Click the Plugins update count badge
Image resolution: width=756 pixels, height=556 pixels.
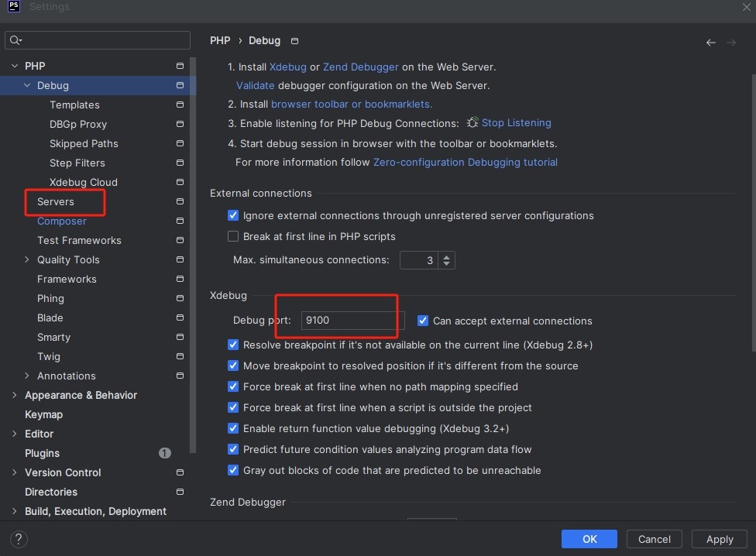click(165, 453)
